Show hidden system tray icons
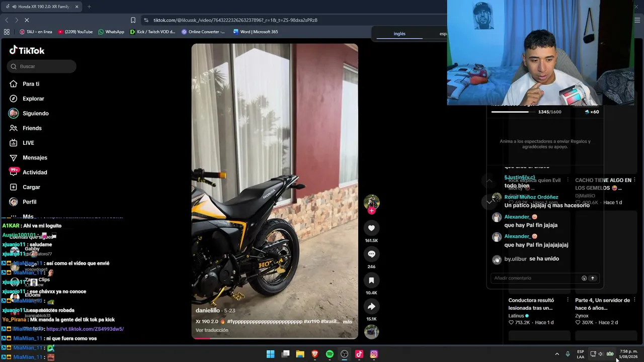The height and width of the screenshot is (362, 644). (557, 354)
